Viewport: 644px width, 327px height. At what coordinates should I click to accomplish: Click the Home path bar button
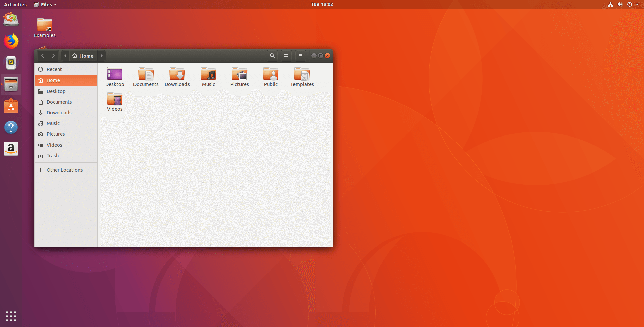pyautogui.click(x=83, y=56)
